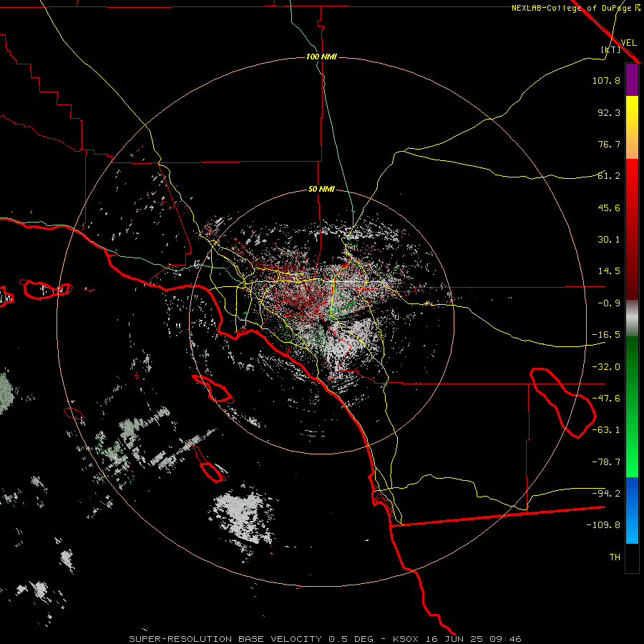Click the -63.1 velocity scale value
This screenshot has height=644, width=644.
[606, 430]
